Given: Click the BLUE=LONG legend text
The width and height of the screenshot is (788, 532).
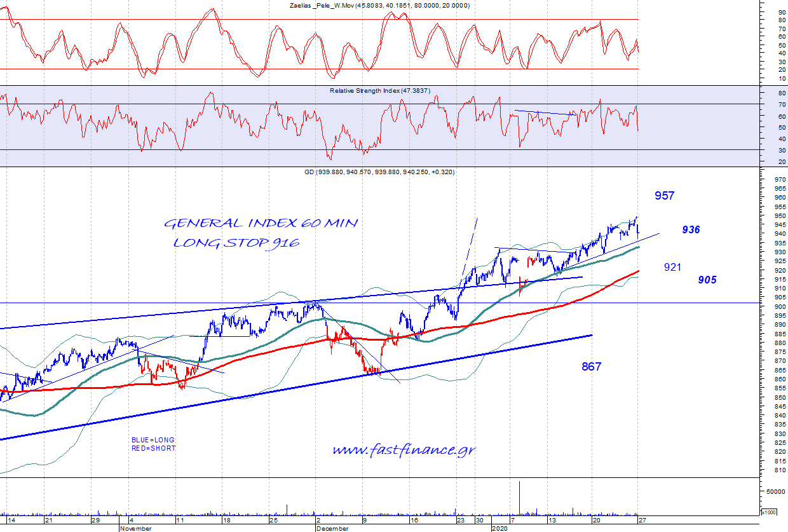Looking at the screenshot, I should click(x=153, y=440).
